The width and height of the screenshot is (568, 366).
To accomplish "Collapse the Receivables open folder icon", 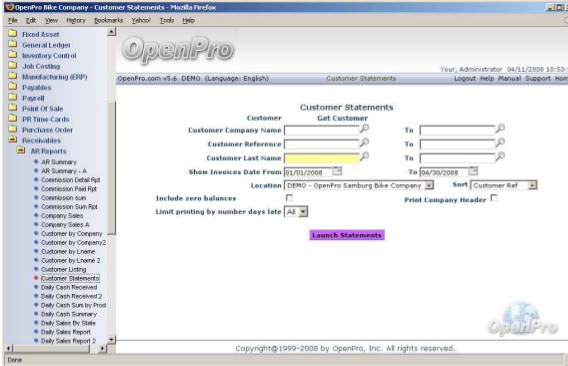I will click(13, 140).
